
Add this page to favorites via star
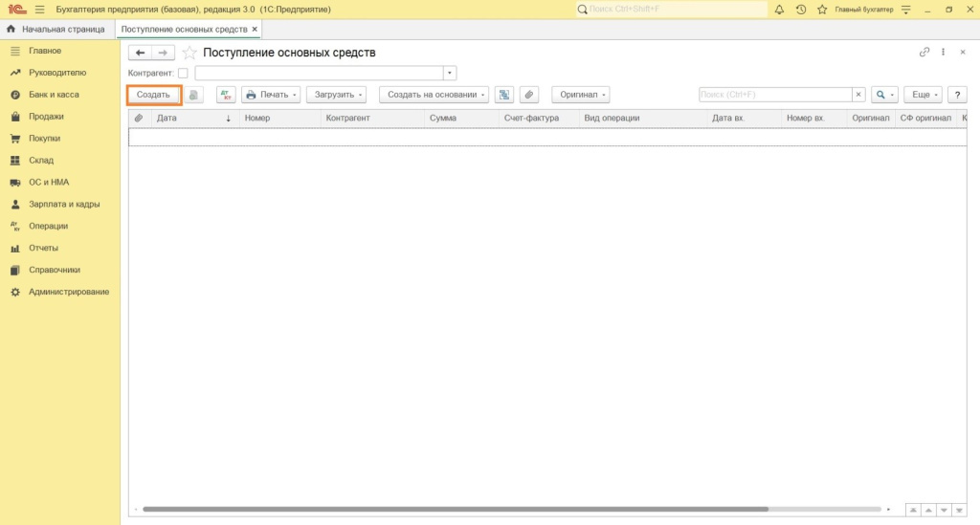click(189, 53)
